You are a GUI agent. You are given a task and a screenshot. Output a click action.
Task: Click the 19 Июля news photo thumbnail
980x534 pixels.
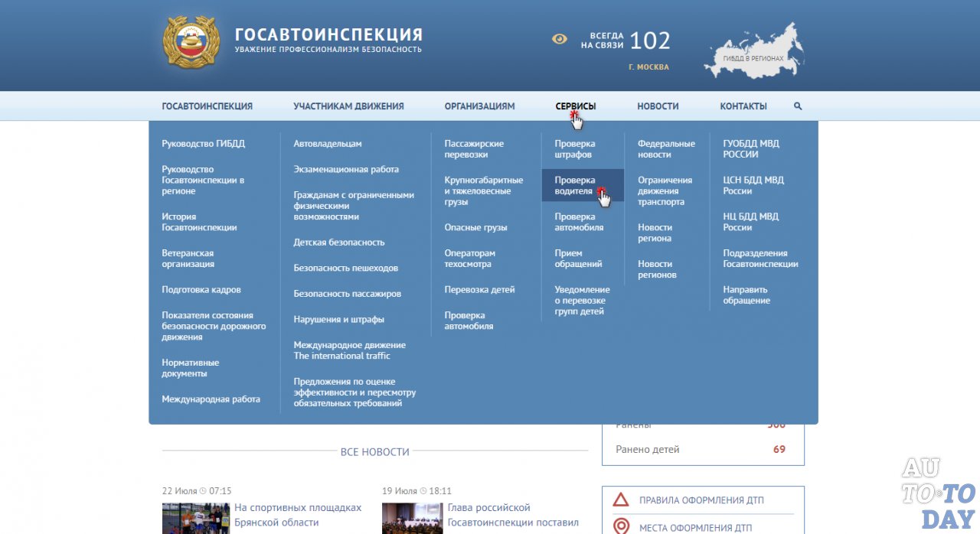[x=412, y=518]
